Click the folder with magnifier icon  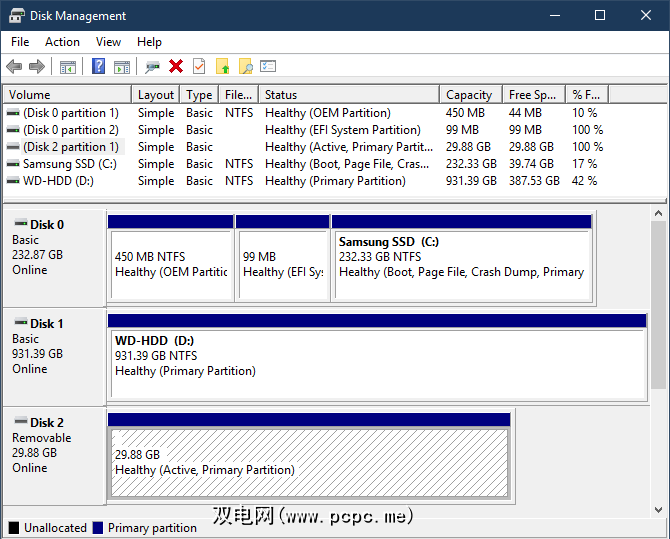[245, 67]
